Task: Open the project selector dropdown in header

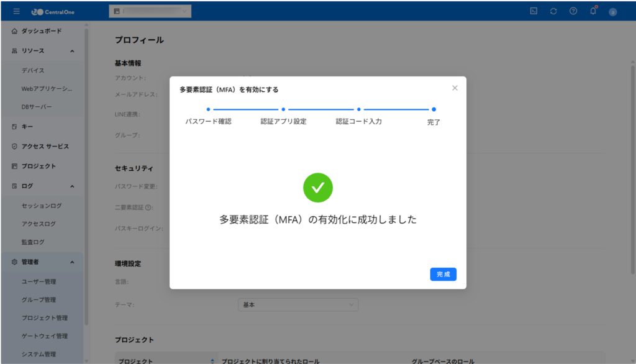Action: tap(150, 11)
